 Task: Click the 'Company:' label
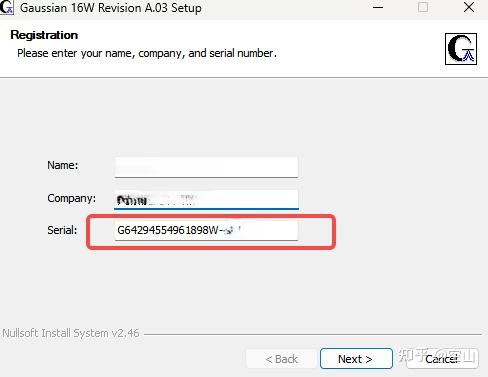click(71, 198)
